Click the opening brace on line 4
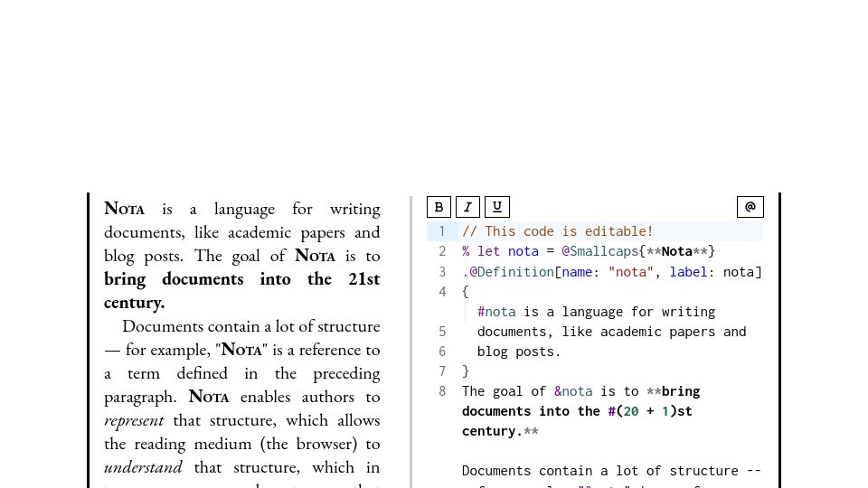Screen dimensions: 868x488 (466, 292)
